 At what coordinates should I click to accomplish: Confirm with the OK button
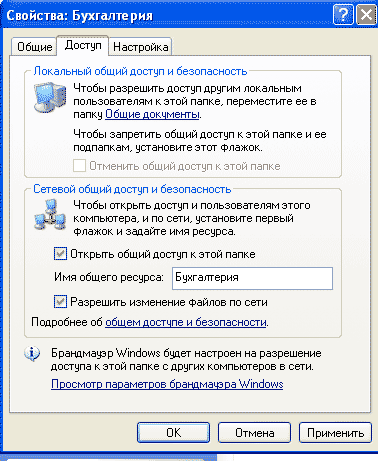[173, 432]
